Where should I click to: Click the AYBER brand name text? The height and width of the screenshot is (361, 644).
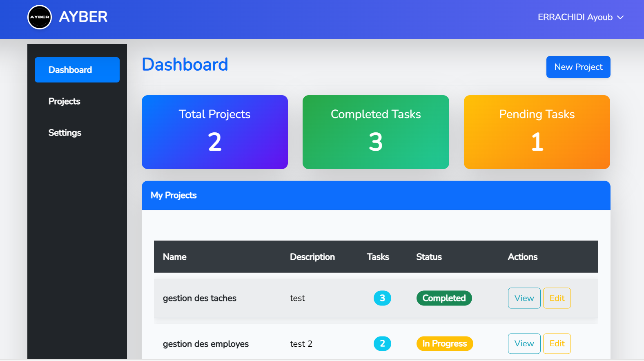pos(83,17)
